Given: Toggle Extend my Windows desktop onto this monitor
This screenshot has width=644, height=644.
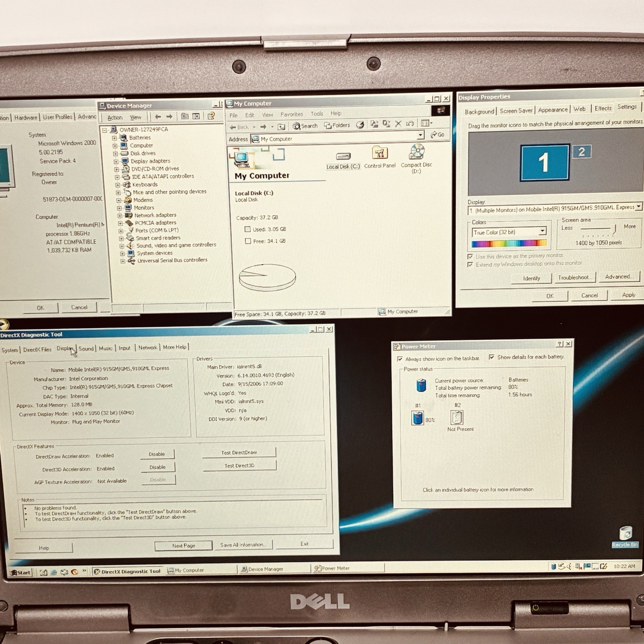Looking at the screenshot, I should tap(470, 264).
